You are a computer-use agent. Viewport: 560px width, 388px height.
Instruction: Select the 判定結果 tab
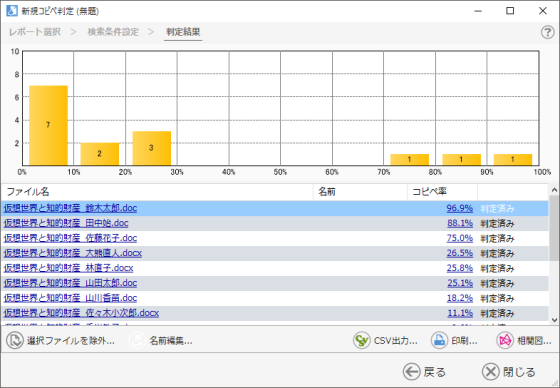coord(183,32)
